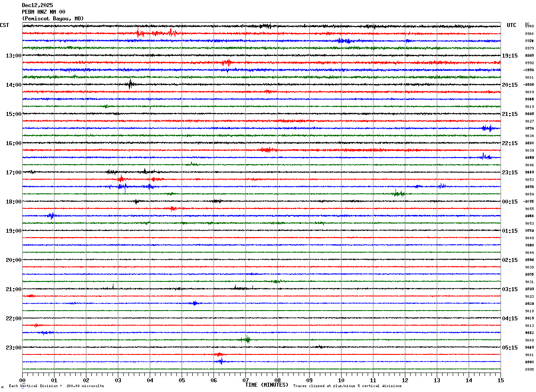
Task: Select the 13:00 CST row label
Action: 14,56
